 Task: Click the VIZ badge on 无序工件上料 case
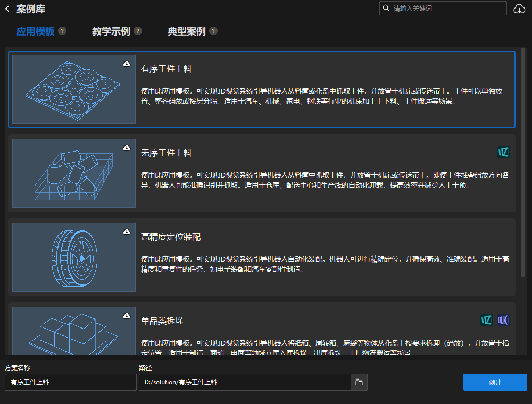point(502,152)
